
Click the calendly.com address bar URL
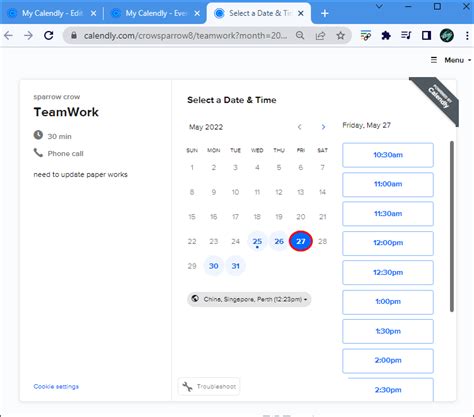pos(185,35)
